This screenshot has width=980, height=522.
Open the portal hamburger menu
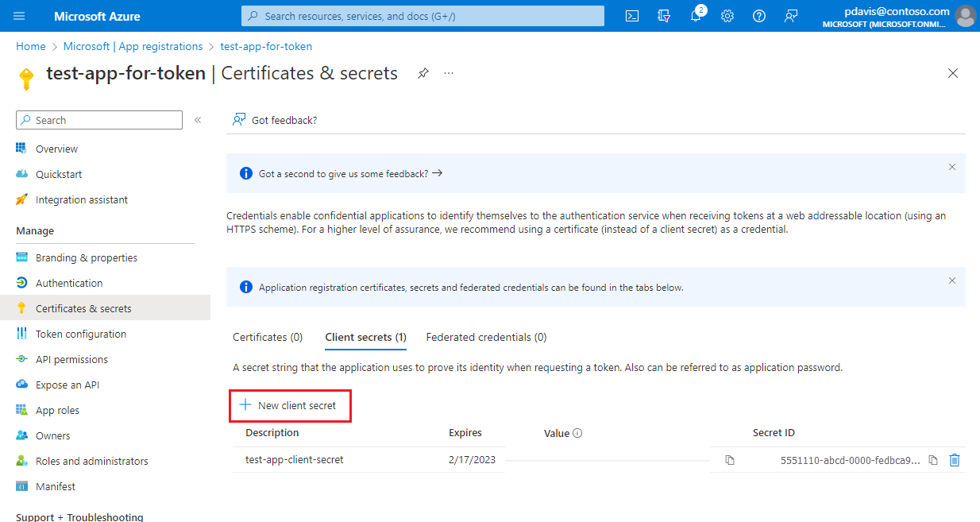(19, 16)
